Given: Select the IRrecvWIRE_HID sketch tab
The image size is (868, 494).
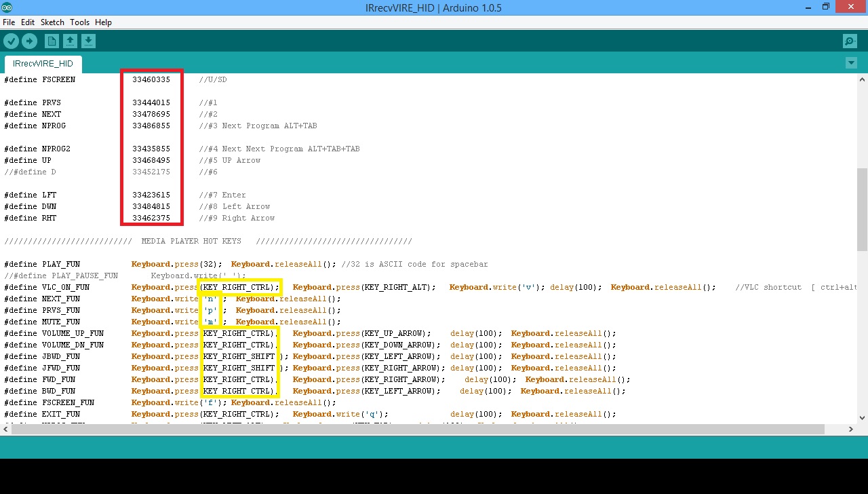Looking at the screenshot, I should click(x=42, y=63).
